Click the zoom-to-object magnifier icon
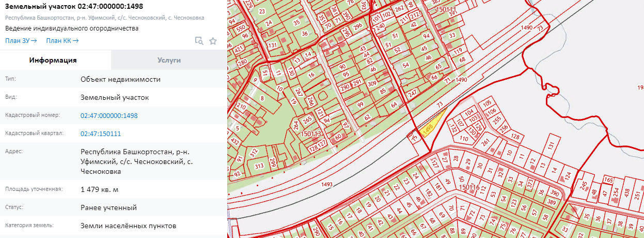The image size is (644, 238). (x=199, y=41)
